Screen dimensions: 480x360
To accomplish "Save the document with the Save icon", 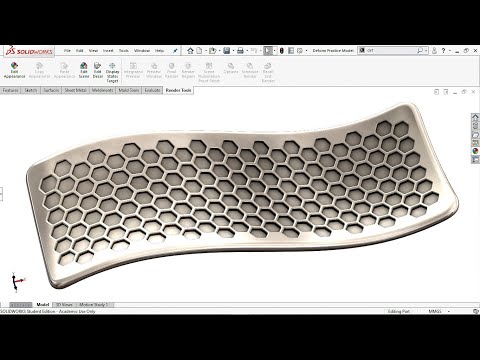I will click(227, 51).
